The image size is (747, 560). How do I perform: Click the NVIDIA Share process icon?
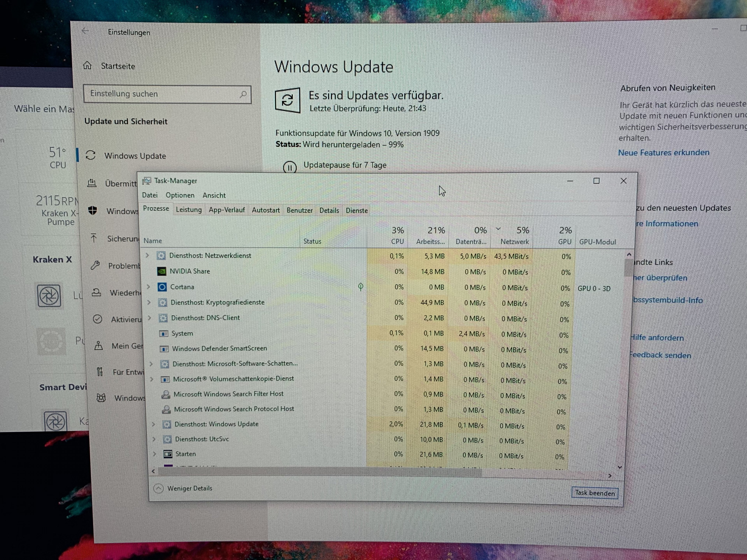pyautogui.click(x=162, y=271)
